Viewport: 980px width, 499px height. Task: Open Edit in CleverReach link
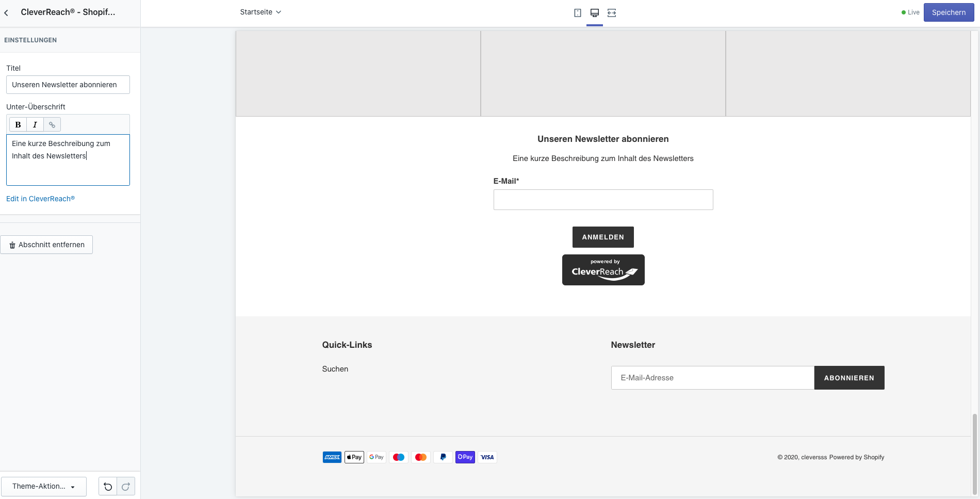pyautogui.click(x=41, y=199)
